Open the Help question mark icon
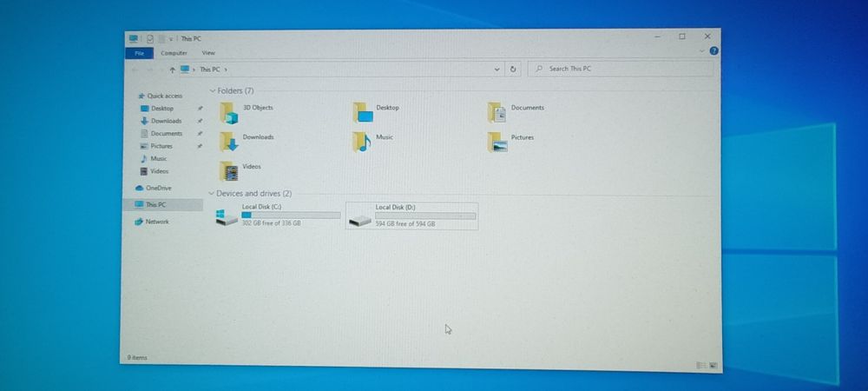 coord(713,51)
